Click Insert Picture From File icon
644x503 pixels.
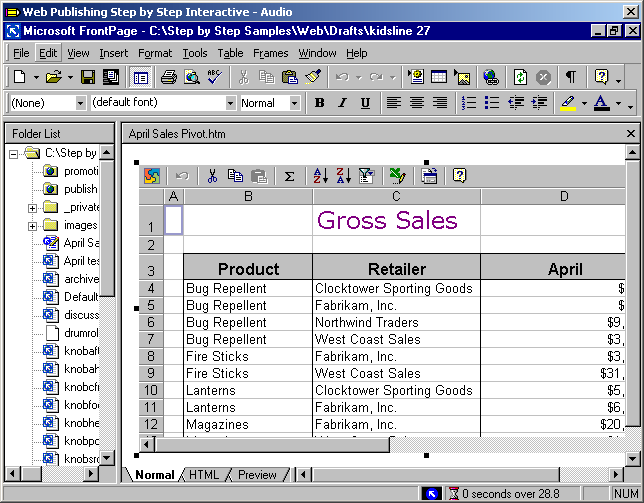click(x=462, y=77)
